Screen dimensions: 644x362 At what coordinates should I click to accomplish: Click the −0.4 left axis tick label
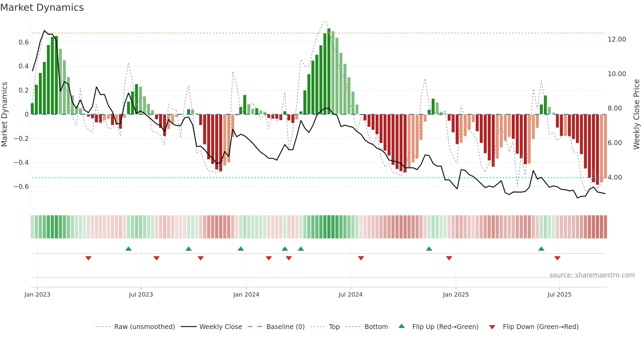21,162
